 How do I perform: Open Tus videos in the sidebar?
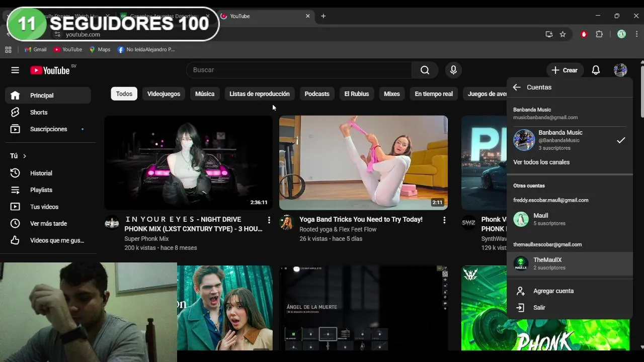(48, 207)
